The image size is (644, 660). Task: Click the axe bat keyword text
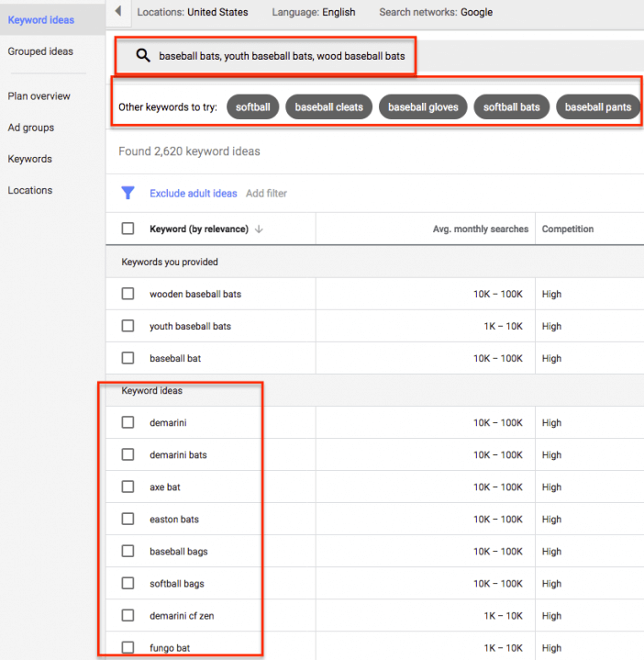point(165,487)
